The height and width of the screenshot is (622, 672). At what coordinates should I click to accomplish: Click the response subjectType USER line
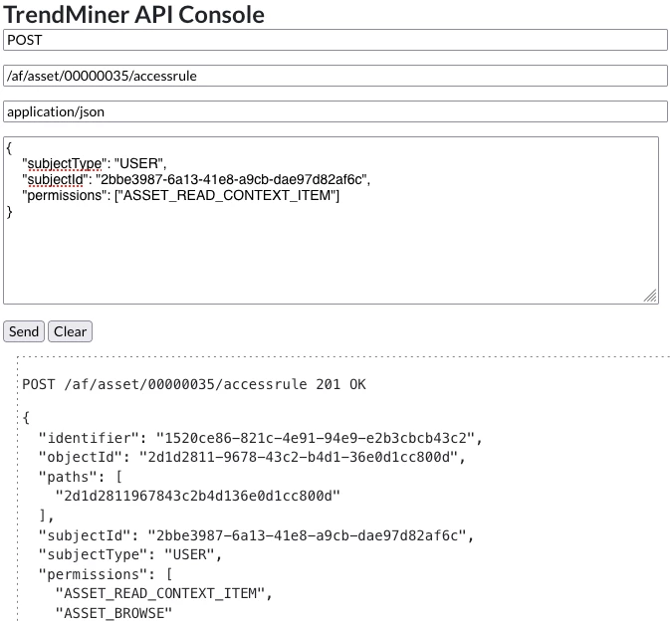click(129, 554)
